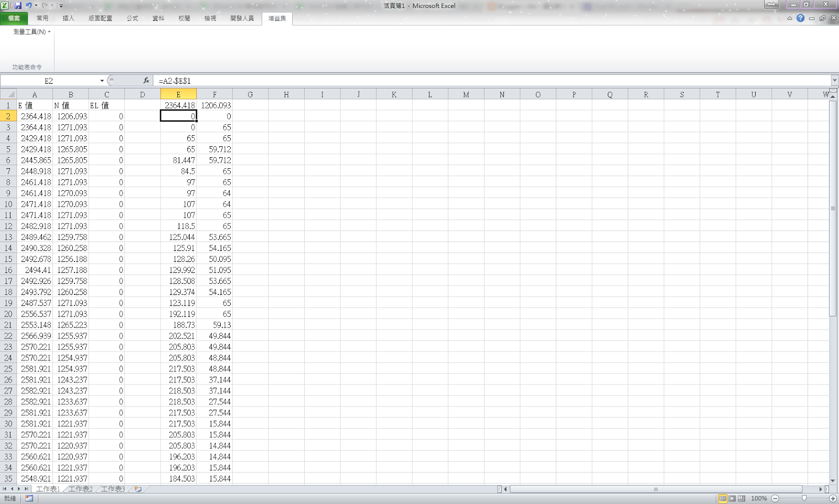
Task: Switch to Normal view mode
Action: [x=723, y=498]
